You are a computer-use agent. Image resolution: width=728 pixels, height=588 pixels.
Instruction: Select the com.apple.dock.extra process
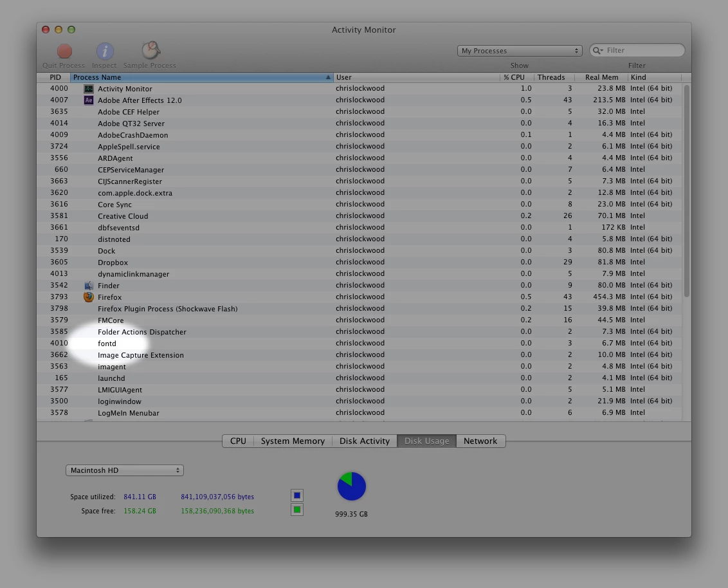359,193
